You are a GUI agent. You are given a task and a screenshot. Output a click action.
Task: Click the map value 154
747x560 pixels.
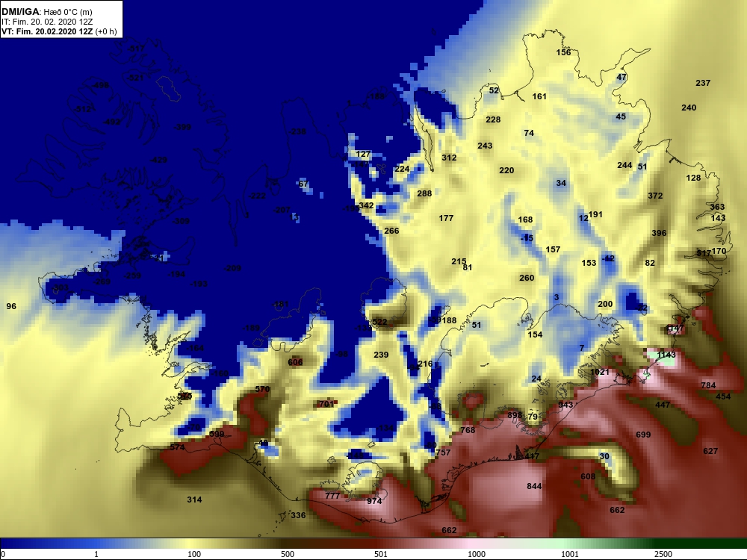point(535,335)
